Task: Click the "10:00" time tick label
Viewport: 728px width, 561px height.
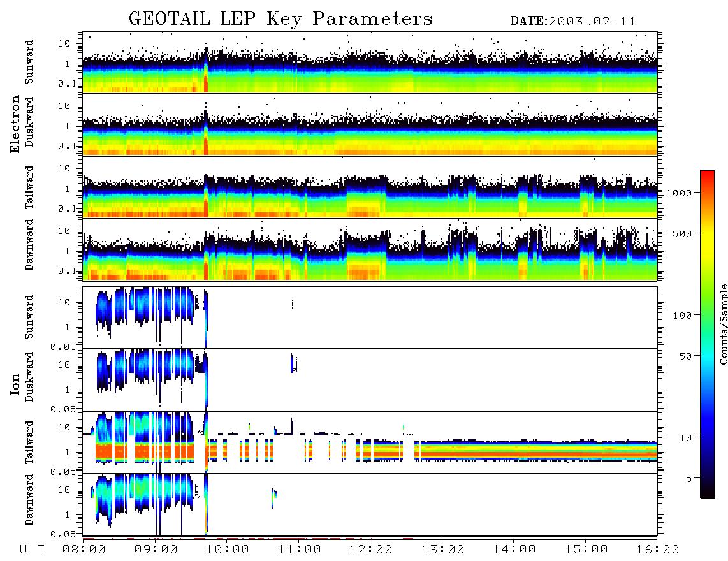Action: (228, 550)
